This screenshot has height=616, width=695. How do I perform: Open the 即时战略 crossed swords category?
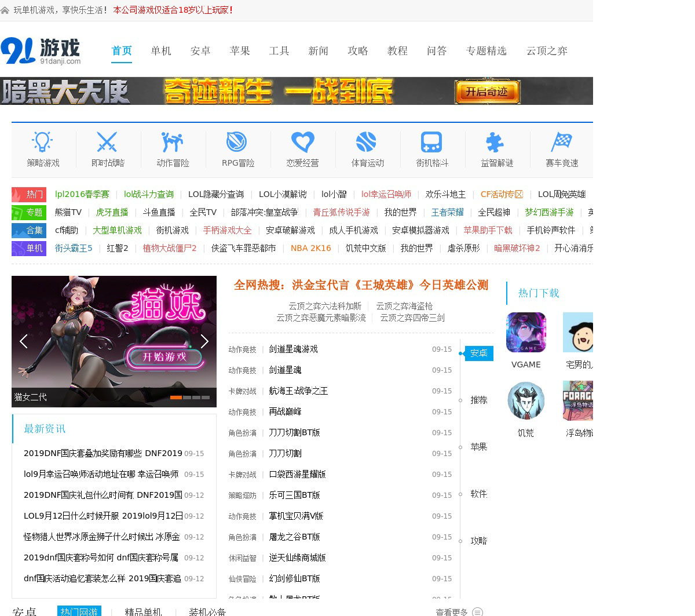(x=108, y=141)
